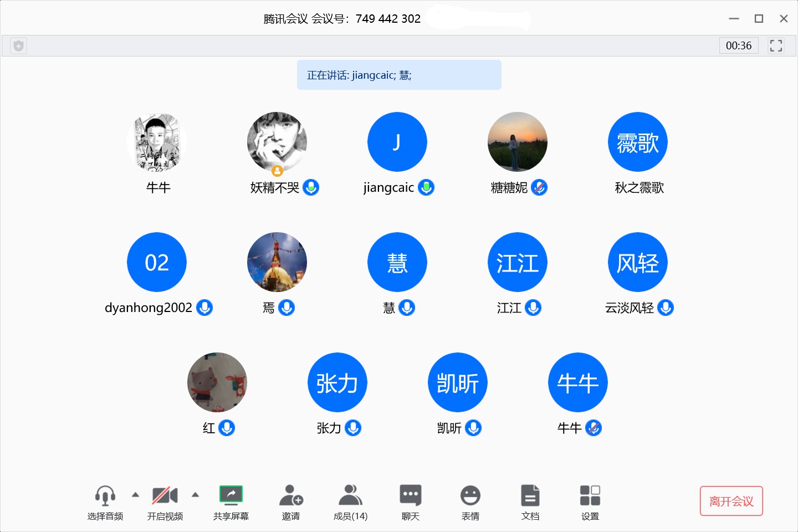Open the 表情 emoji reactions
The width and height of the screenshot is (798, 532).
pos(470,496)
